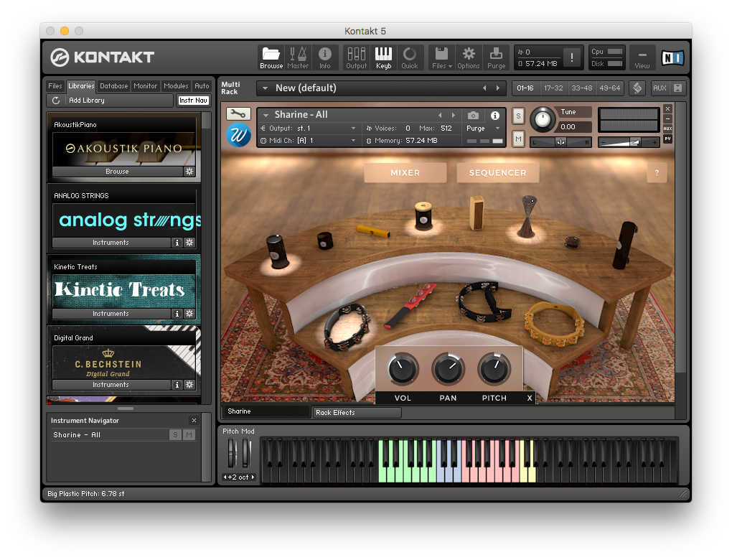Solo the Sharine - All instrument

[x=518, y=116]
